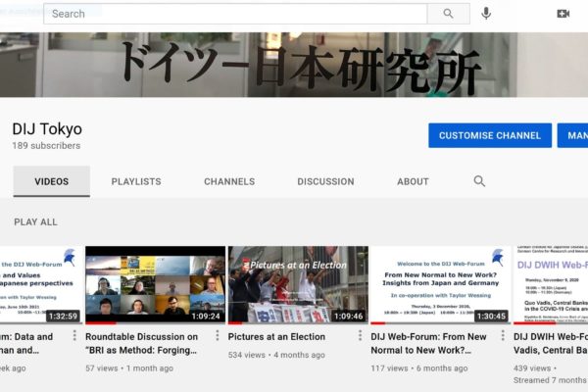This screenshot has height=392, width=588.
Task: Open Roundtable Discussion BRI video thumbnail
Action: pyautogui.click(x=155, y=285)
